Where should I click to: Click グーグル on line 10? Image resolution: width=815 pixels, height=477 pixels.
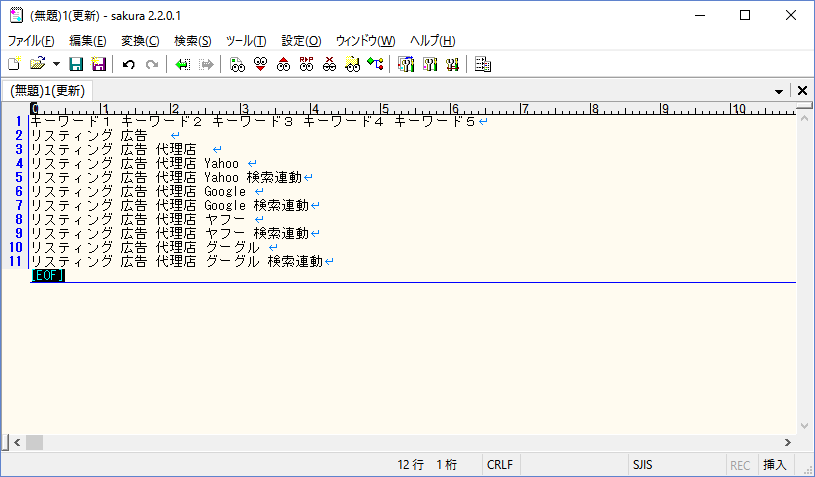232,248
